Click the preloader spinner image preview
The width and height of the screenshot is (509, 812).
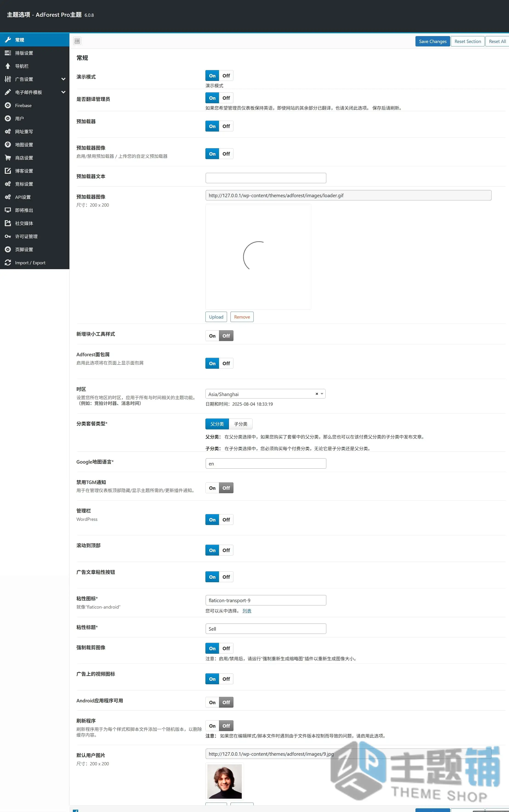[258, 257]
